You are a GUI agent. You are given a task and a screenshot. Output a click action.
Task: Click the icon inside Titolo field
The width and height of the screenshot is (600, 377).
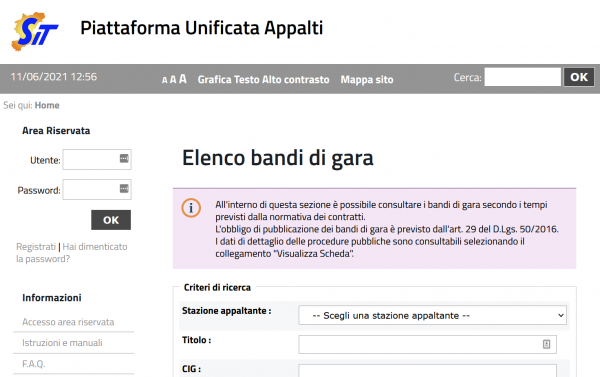(x=546, y=344)
